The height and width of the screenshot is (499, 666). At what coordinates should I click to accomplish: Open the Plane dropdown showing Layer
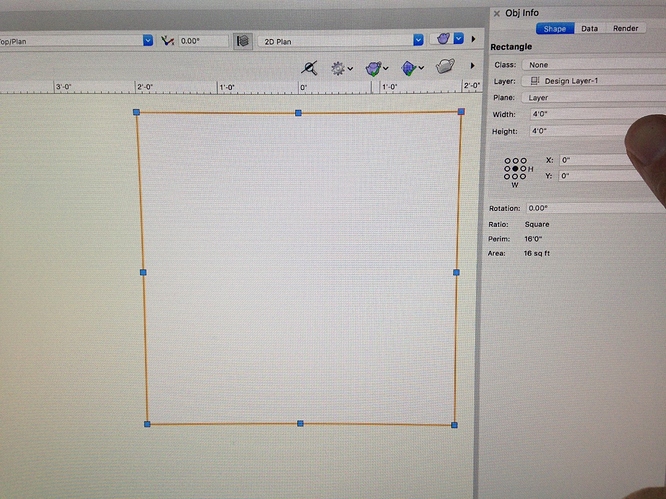coord(593,98)
